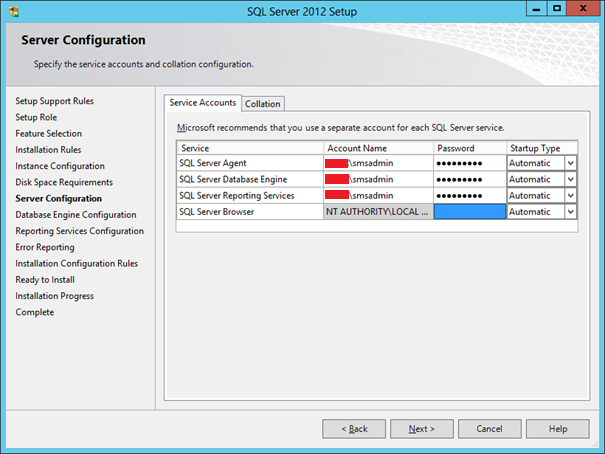Open Startup Type dropdown for SQL Server Agent

tap(570, 163)
